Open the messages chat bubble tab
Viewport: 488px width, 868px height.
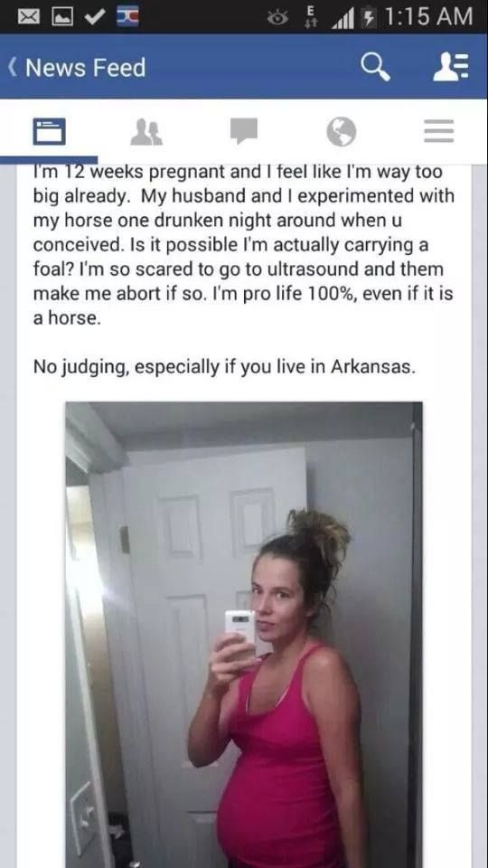tap(243, 132)
